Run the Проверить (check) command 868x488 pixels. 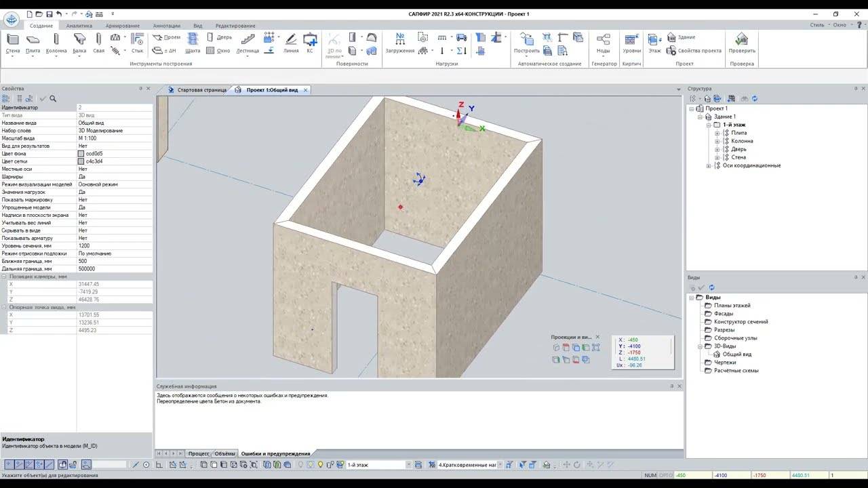coord(742,43)
